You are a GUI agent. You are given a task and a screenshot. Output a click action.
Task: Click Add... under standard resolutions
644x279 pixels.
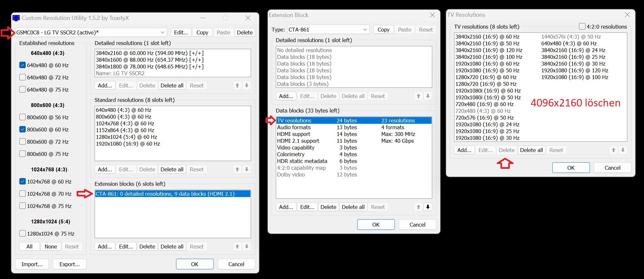pyautogui.click(x=105, y=169)
